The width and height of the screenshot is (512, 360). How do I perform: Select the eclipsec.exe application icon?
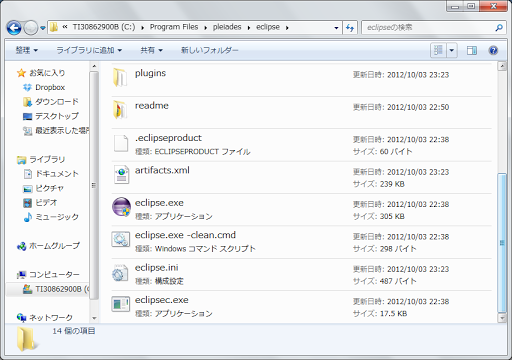tap(120, 304)
